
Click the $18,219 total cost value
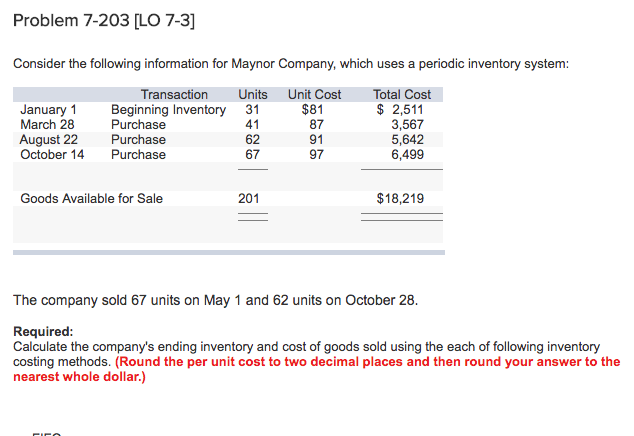(x=400, y=199)
